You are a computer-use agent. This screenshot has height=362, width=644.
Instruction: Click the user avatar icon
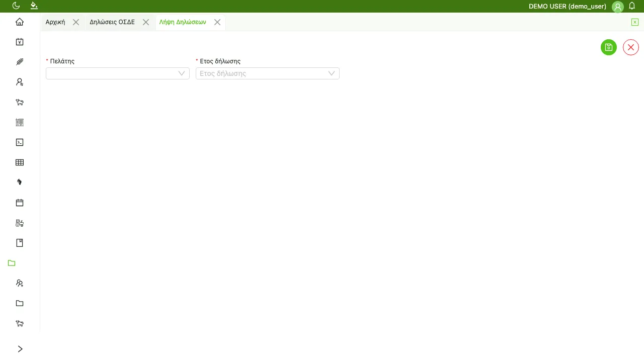(618, 7)
